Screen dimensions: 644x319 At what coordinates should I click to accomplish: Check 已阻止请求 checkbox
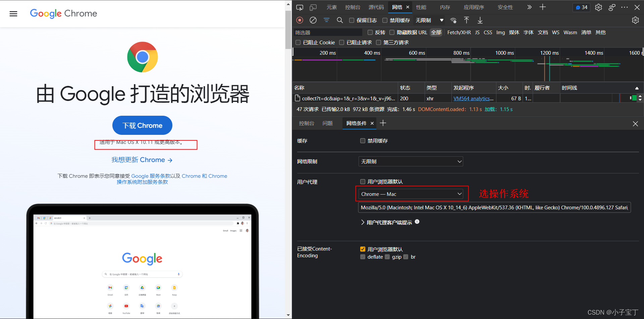coord(341,43)
